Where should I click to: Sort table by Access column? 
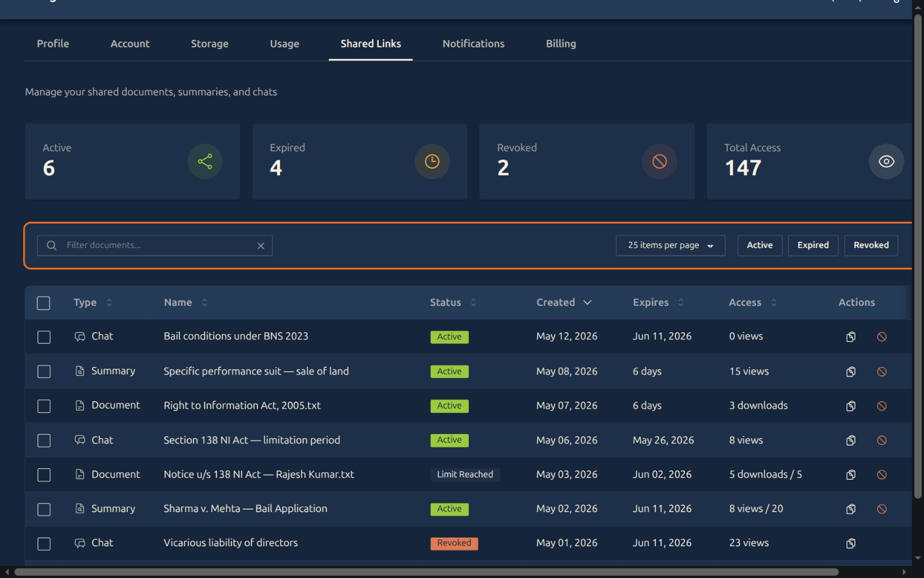[753, 302]
